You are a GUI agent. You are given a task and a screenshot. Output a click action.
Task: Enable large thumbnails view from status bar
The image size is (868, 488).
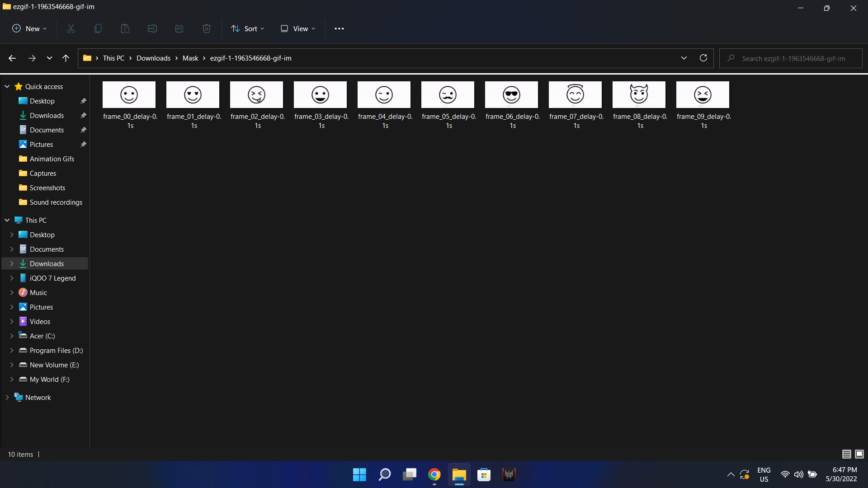[859, 454]
